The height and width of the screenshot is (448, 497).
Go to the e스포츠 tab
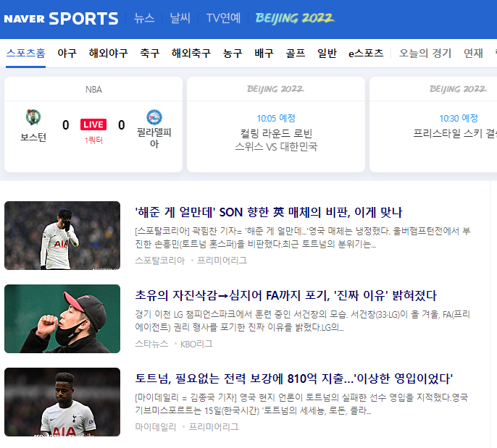point(366,53)
